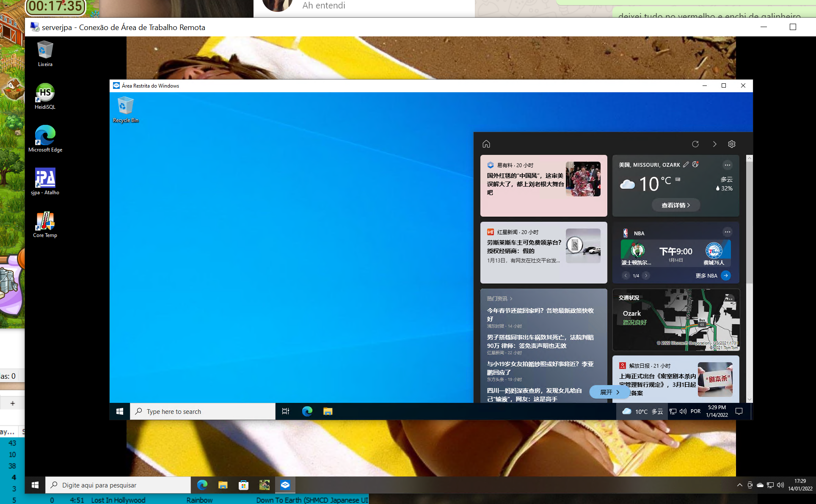Show next NBA game with right chevron

646,275
